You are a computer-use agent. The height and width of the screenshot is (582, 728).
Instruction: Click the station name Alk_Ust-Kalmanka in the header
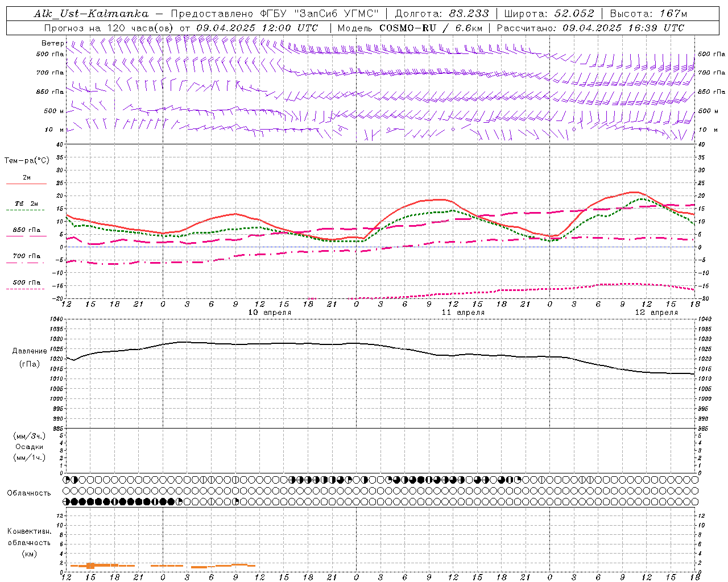pyautogui.click(x=91, y=14)
